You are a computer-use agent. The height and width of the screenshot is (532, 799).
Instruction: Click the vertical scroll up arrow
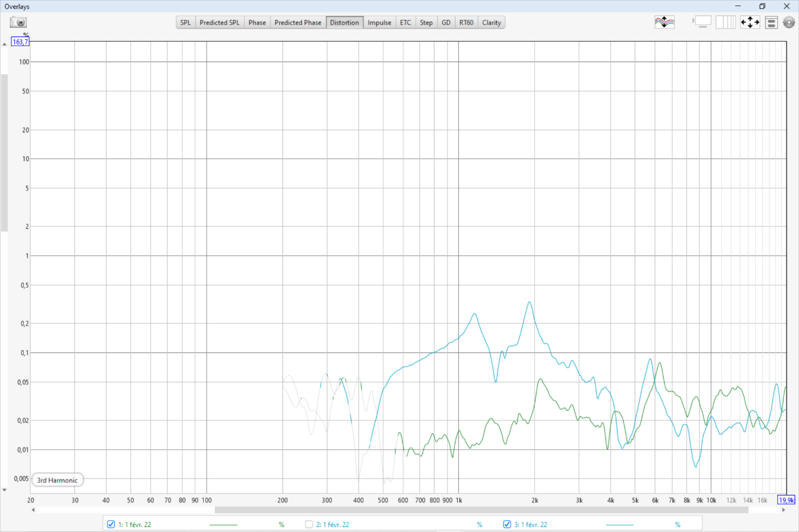pos(4,44)
